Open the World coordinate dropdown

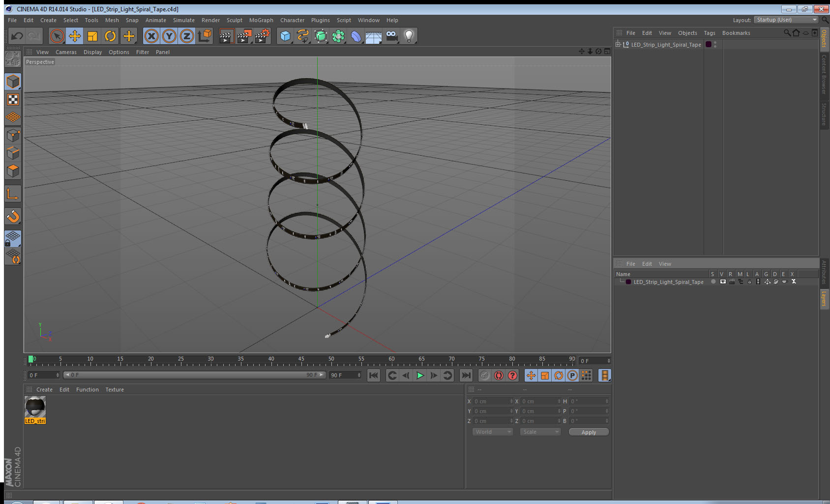[x=492, y=432]
